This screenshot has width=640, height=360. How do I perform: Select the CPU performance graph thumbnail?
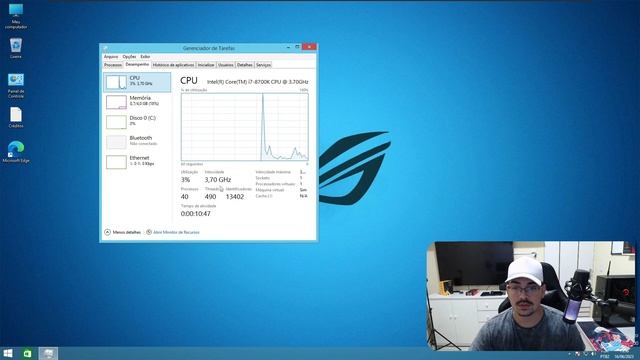[116, 82]
